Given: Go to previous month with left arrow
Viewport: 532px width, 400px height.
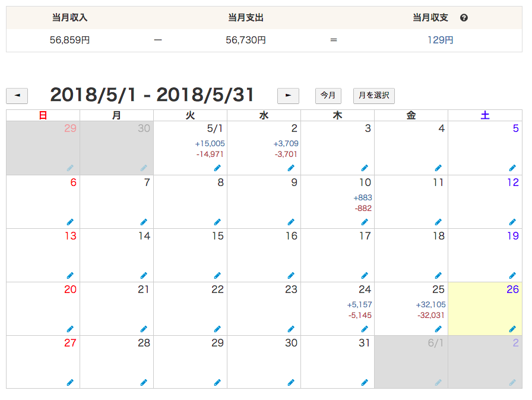Looking at the screenshot, I should [x=17, y=96].
